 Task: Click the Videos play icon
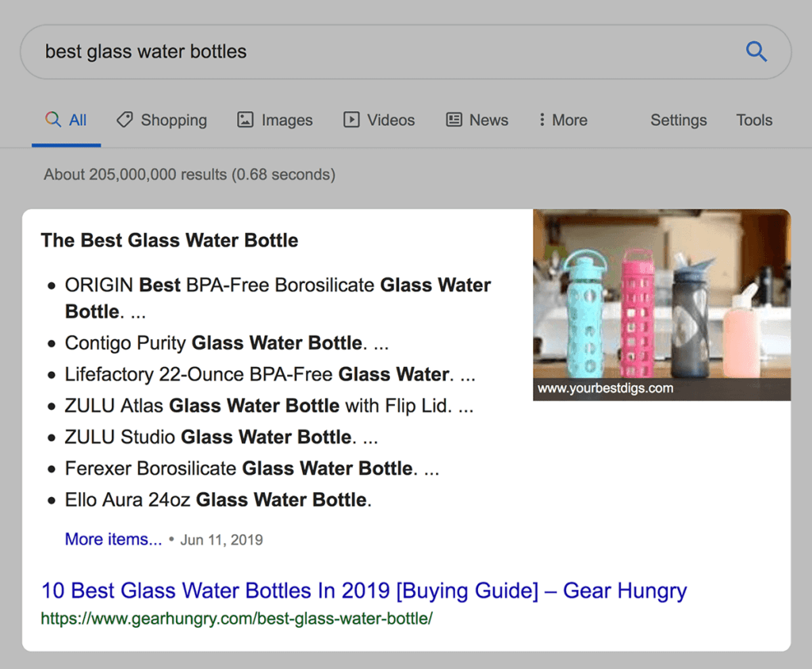pos(350,120)
